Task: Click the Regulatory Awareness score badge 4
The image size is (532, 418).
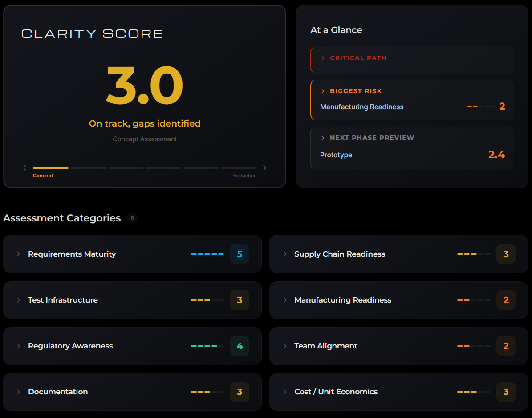Action: [x=240, y=346]
